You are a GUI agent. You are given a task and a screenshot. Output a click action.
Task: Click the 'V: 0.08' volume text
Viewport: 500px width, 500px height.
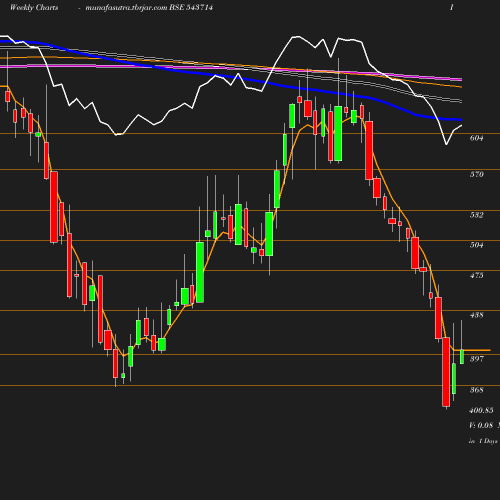481,425
